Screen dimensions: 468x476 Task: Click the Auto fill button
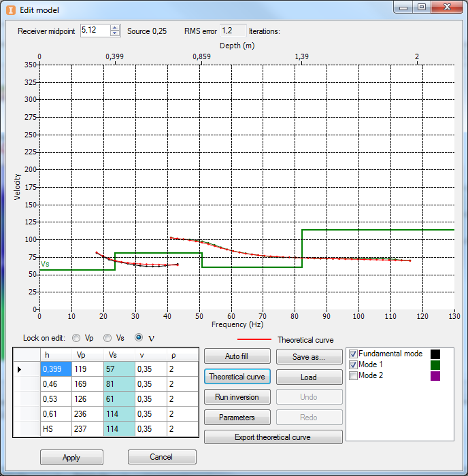(x=237, y=356)
